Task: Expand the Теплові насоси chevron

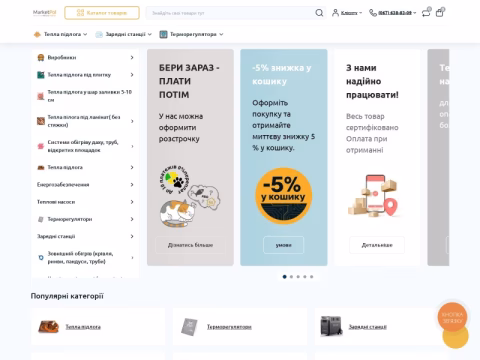Action: click(x=132, y=202)
